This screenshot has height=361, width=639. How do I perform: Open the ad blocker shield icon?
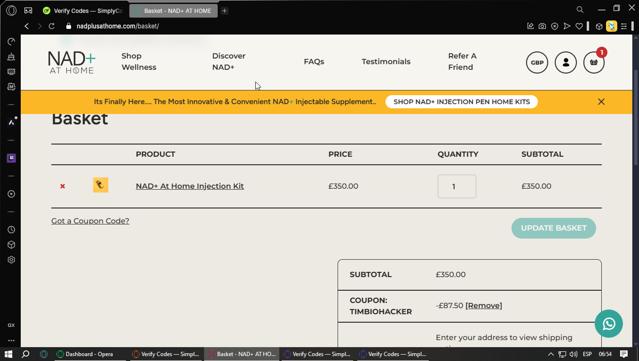554,26
